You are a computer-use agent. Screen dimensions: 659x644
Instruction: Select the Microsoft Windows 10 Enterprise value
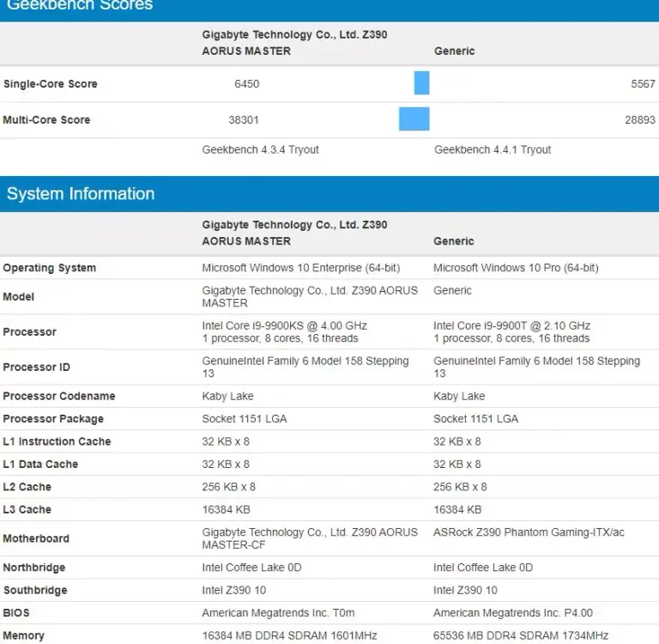click(x=301, y=268)
